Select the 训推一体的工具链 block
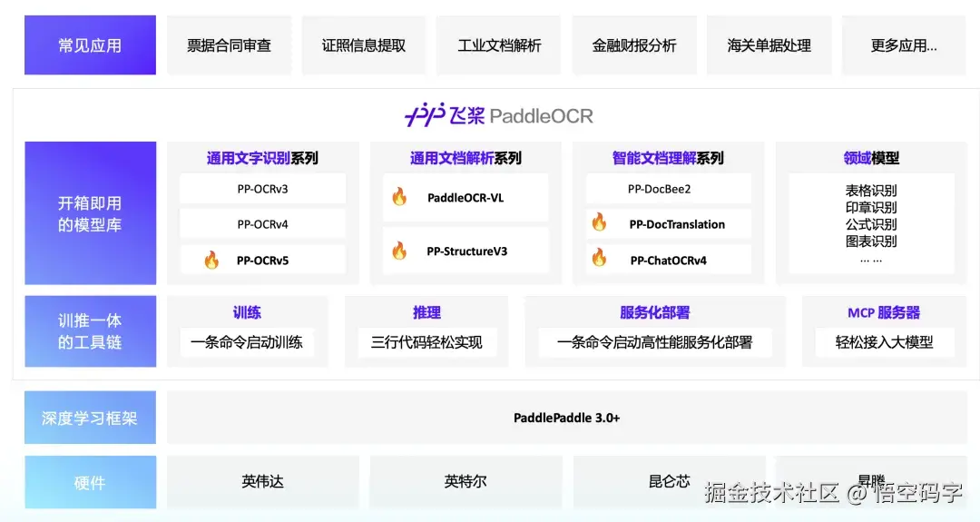 point(90,331)
